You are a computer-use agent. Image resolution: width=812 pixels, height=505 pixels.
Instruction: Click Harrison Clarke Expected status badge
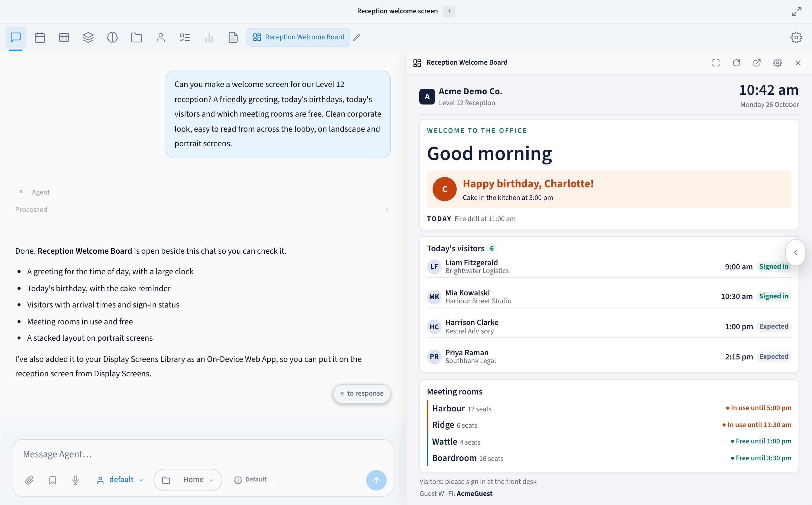pos(774,326)
